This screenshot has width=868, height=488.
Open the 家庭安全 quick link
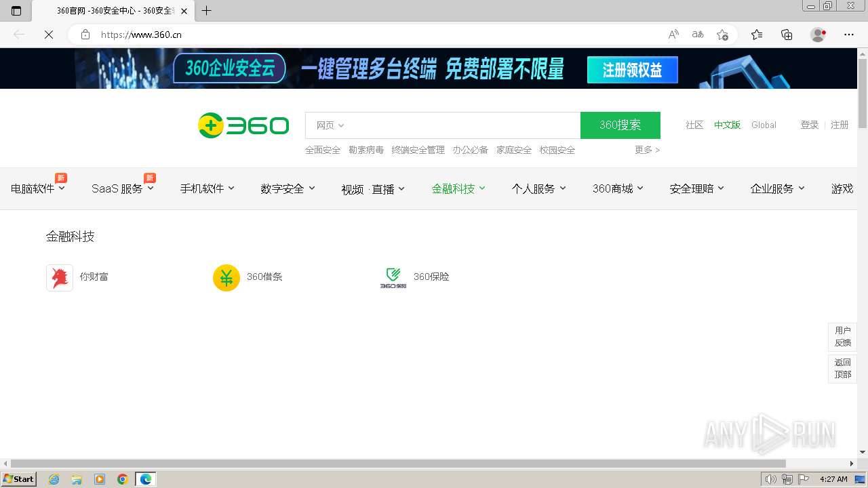pos(514,150)
